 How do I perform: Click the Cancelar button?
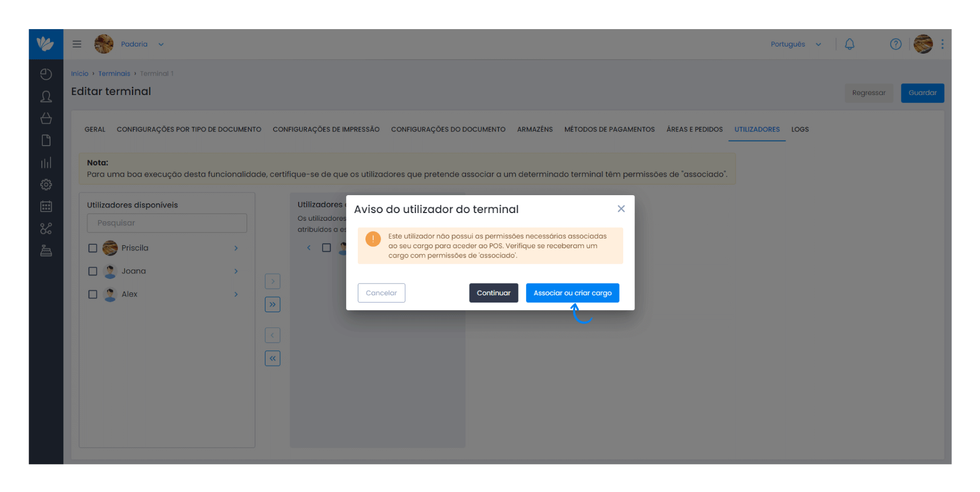click(381, 293)
